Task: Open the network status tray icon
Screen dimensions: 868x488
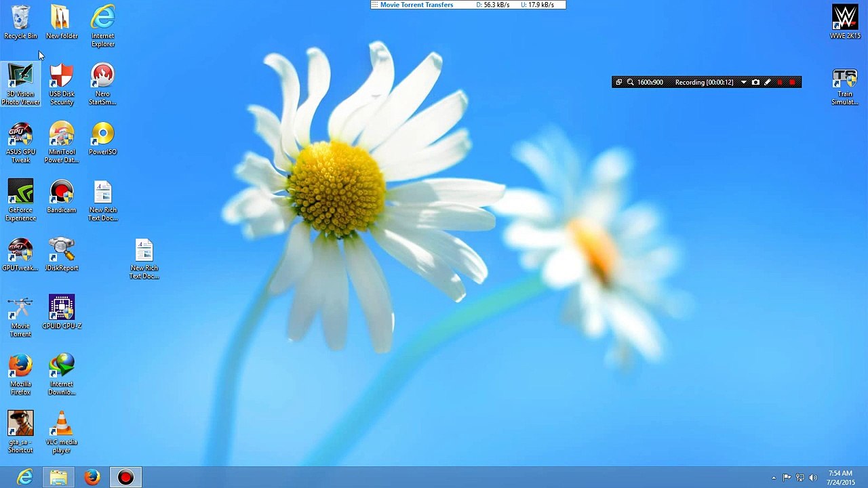Action: tap(800, 478)
